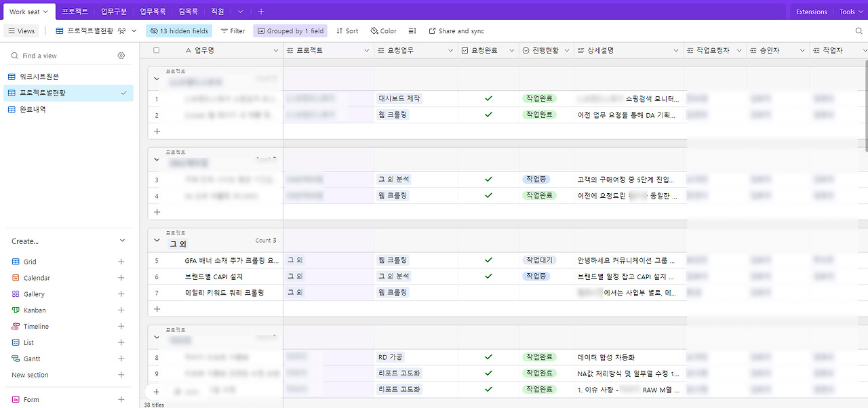This screenshot has height=408, width=868.
Task: Add a new Kanban view from the sidebar
Action: pos(121,310)
